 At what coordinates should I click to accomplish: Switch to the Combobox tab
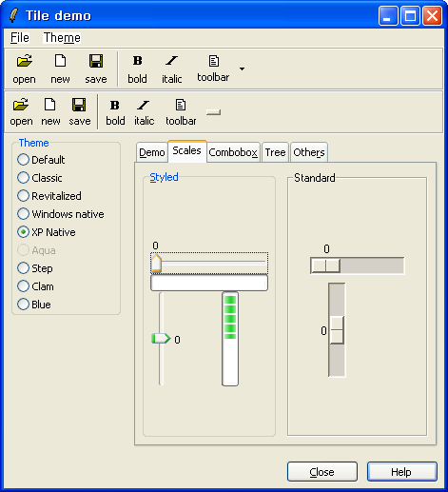coord(233,152)
